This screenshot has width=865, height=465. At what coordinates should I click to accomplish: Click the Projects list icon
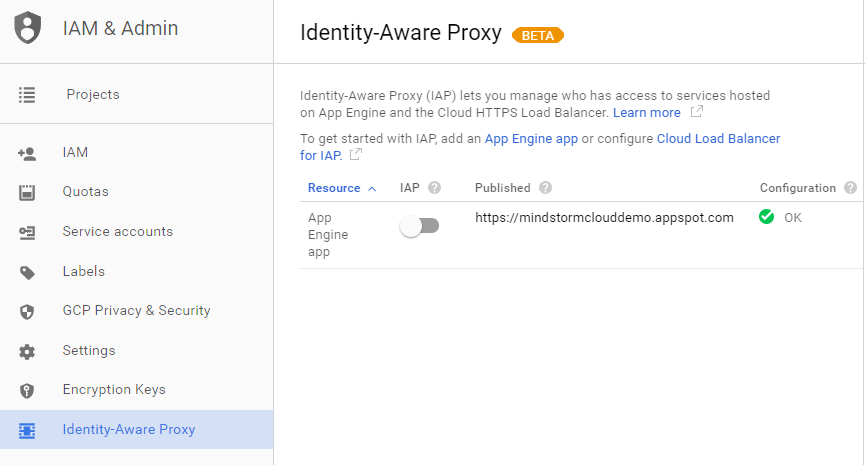(x=27, y=95)
